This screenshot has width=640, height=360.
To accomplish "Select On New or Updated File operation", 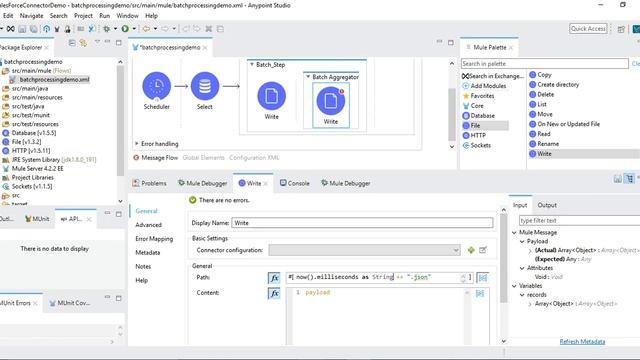I will click(x=564, y=124).
